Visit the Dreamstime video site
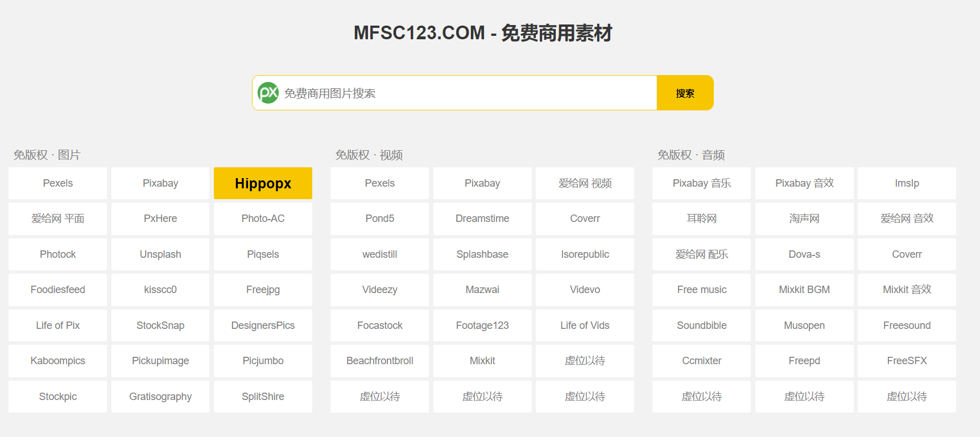Screen dimensions: 980x437 tap(482, 218)
